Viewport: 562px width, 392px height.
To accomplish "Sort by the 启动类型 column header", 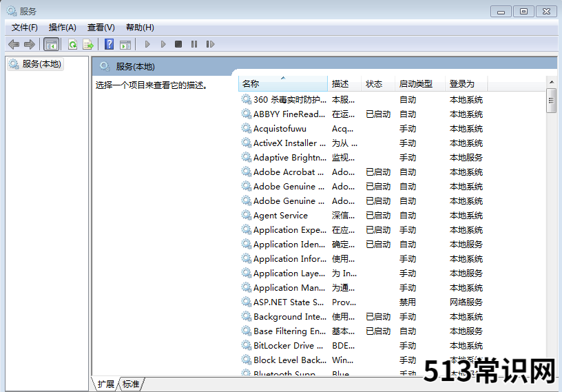I will [x=420, y=84].
